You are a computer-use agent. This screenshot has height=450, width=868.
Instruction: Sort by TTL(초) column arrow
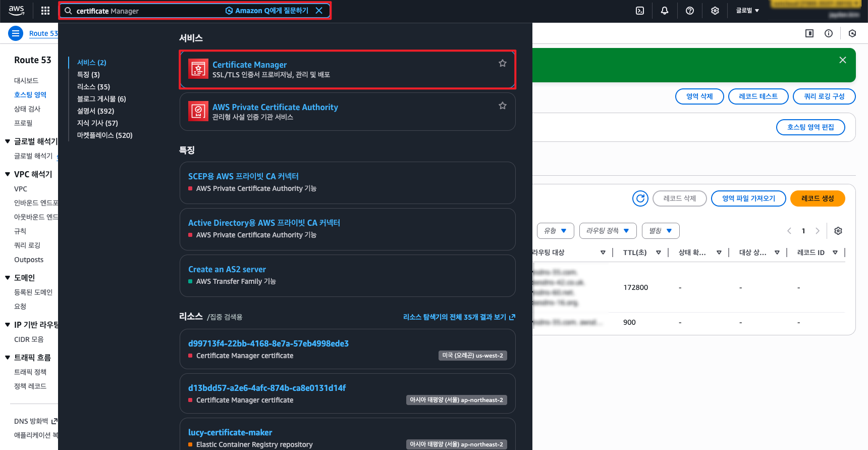(x=659, y=253)
